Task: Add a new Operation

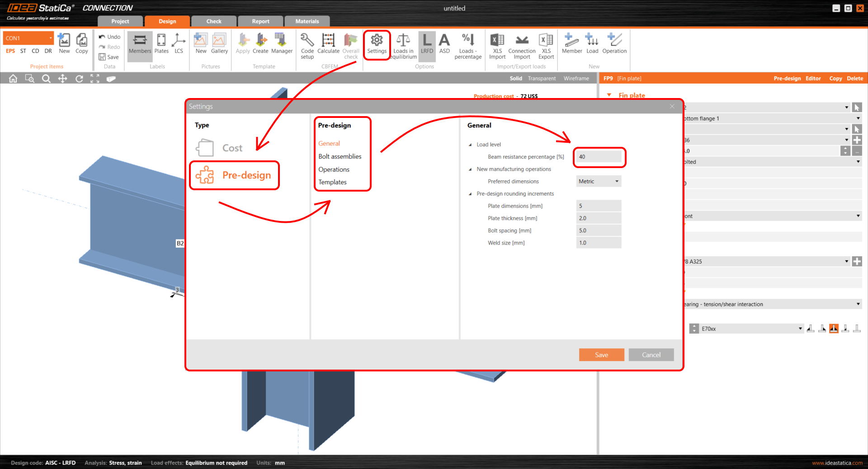Action: click(x=614, y=44)
